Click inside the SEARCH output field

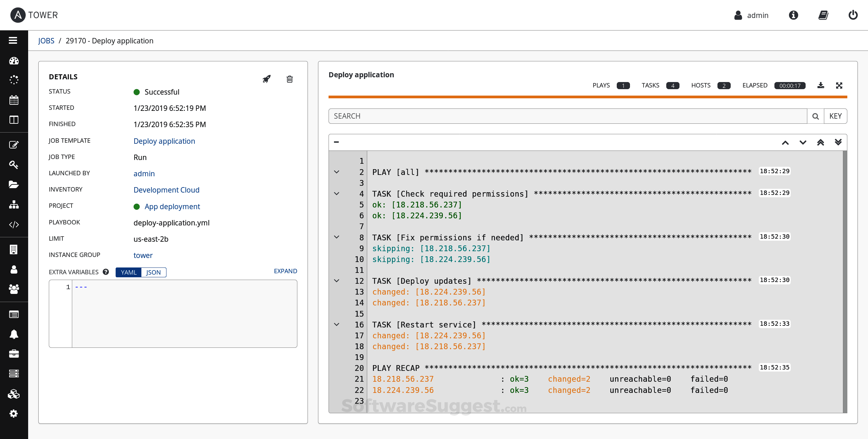[542, 116]
